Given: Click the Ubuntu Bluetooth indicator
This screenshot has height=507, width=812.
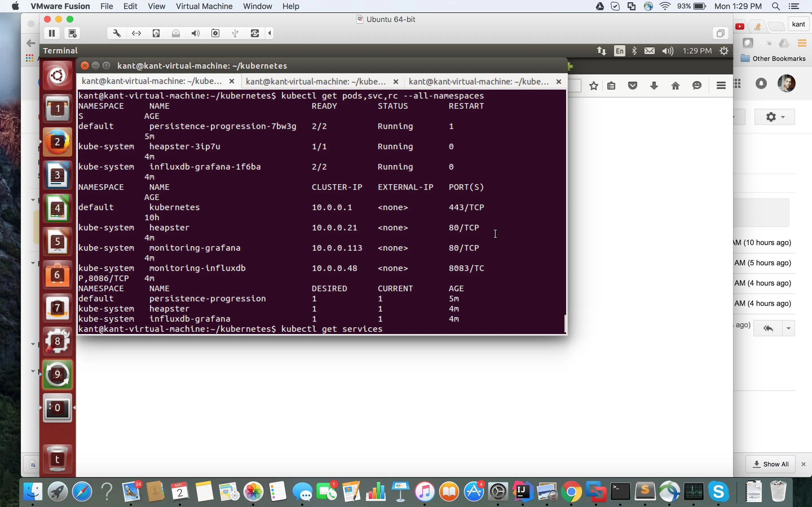Looking at the screenshot, I should [x=634, y=51].
